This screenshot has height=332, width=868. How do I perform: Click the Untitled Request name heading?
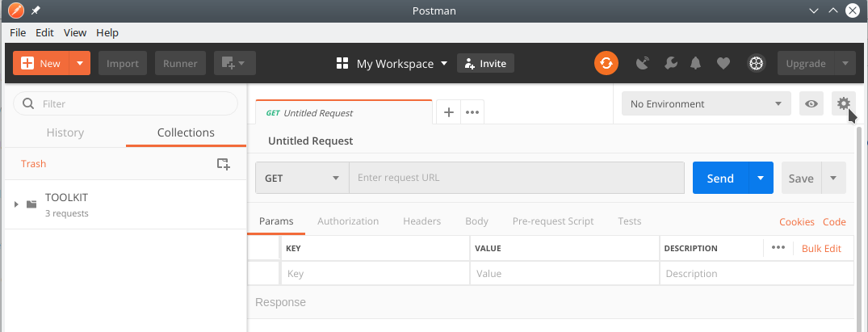(311, 141)
